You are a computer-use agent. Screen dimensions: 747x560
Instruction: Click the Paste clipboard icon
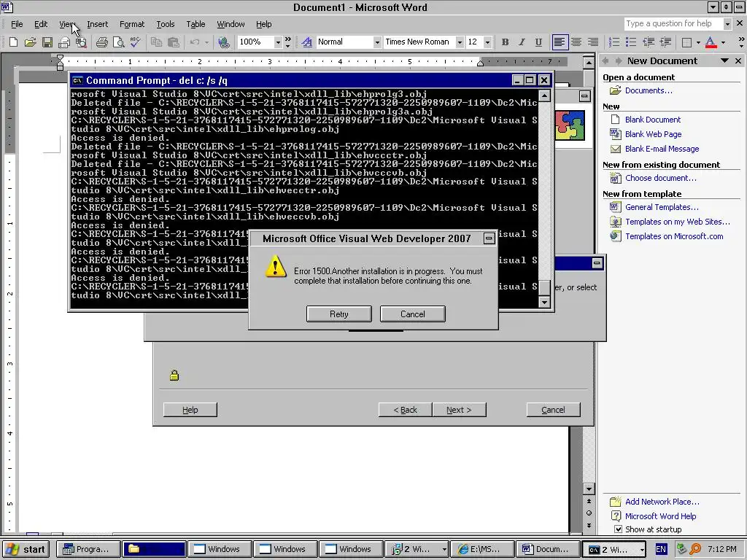(x=174, y=42)
